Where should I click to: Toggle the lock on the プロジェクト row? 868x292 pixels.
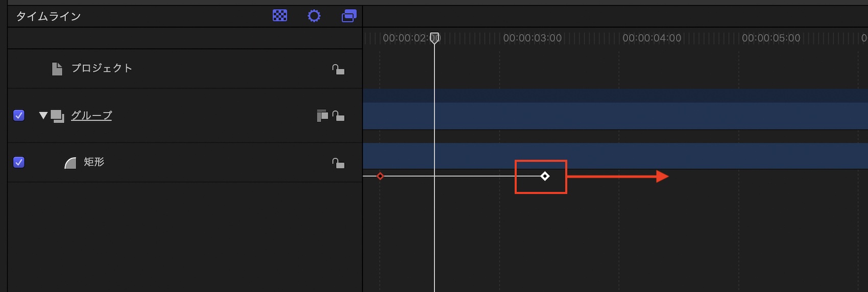tap(338, 69)
